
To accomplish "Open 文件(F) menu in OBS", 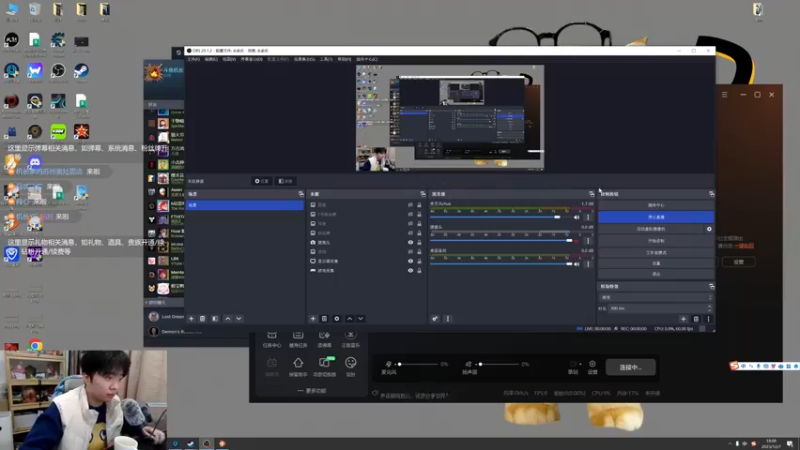I will pyautogui.click(x=193, y=59).
